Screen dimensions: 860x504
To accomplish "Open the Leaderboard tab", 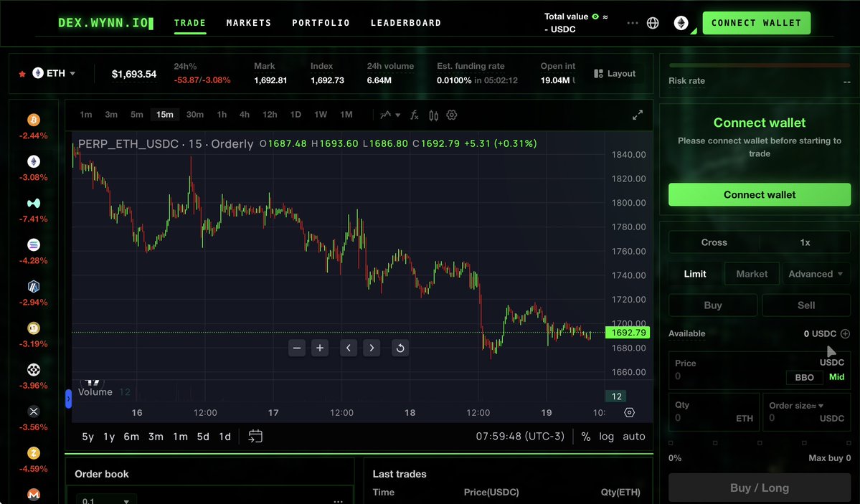I will (406, 23).
